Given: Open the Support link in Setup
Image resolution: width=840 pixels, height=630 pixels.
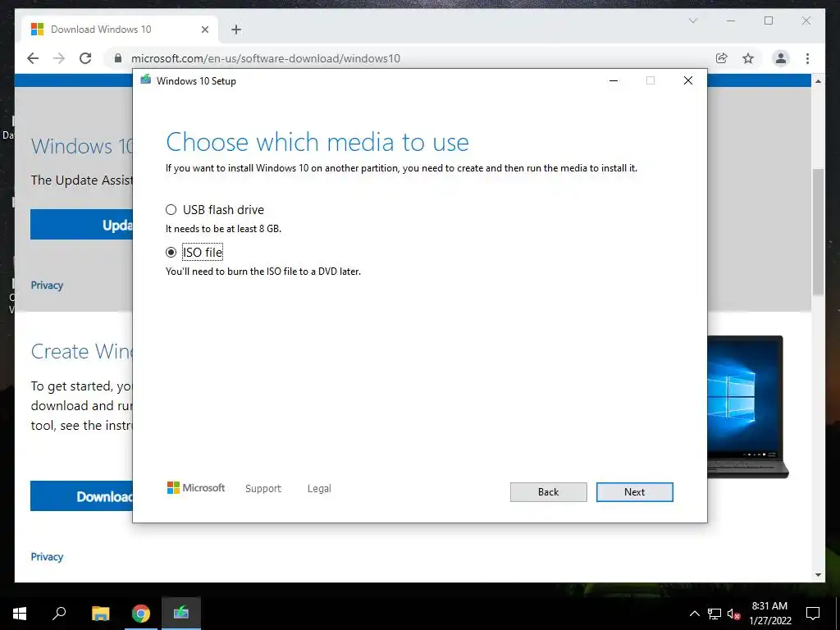Looking at the screenshot, I should click(263, 489).
